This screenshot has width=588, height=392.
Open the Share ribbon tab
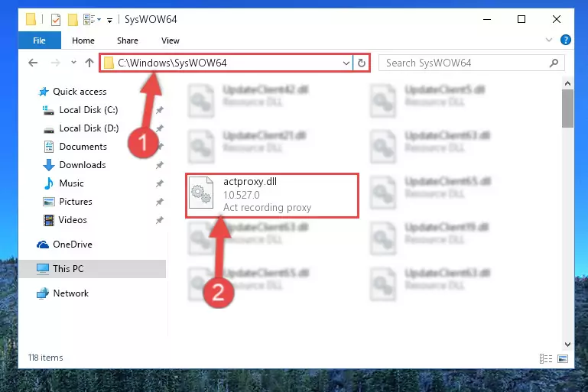[128, 40]
